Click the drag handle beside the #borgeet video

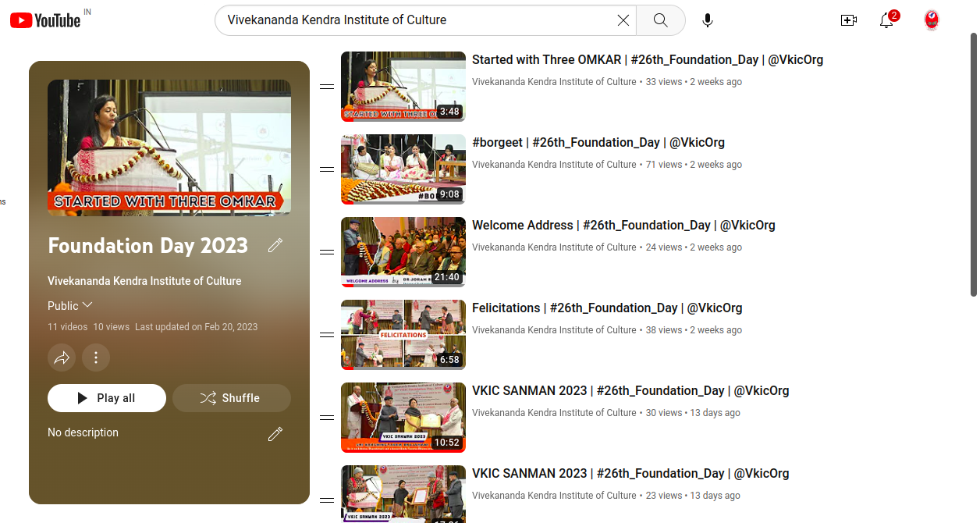click(x=327, y=169)
